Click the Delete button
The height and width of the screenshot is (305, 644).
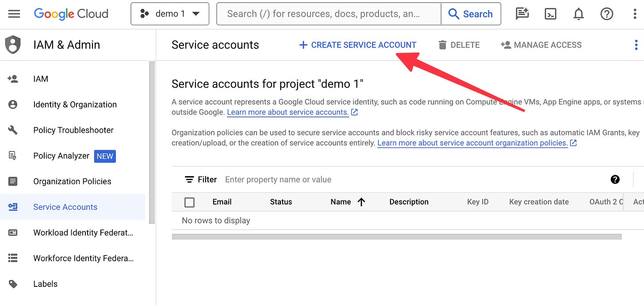tap(459, 45)
